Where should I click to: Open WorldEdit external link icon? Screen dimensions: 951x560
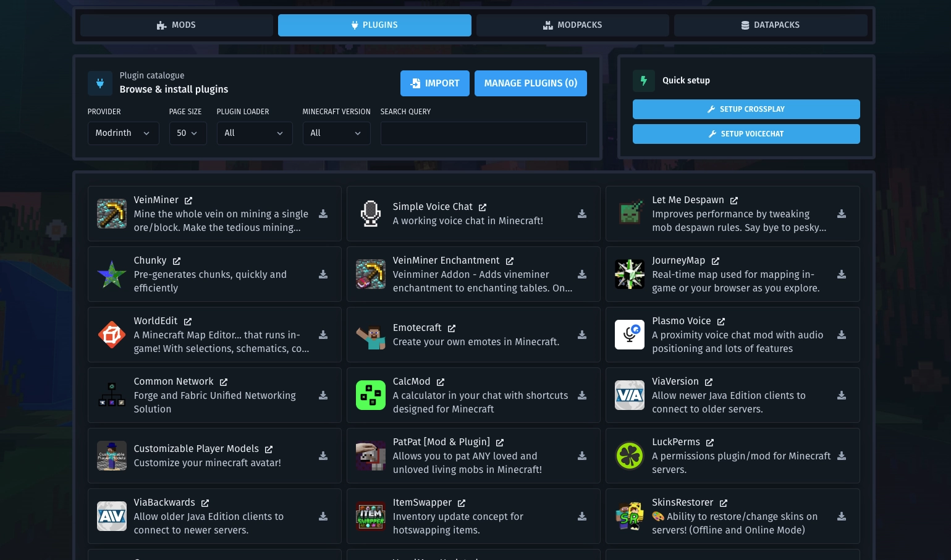[x=188, y=322]
